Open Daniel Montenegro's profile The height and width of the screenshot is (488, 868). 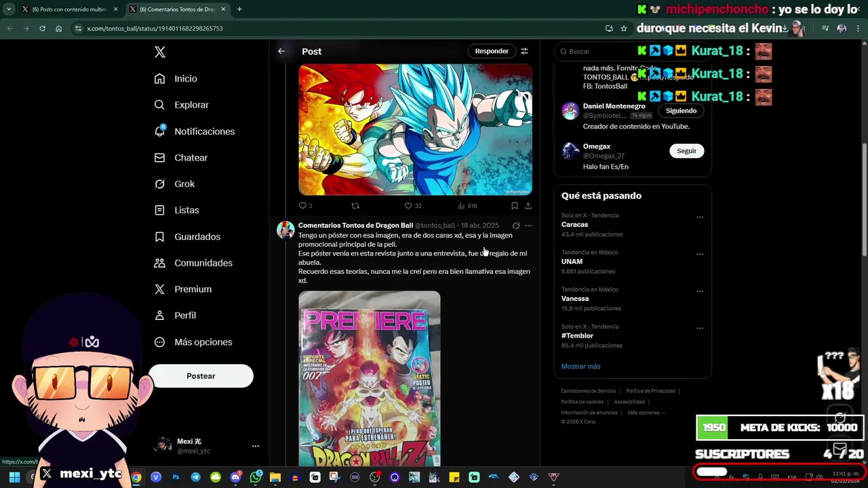click(614, 106)
